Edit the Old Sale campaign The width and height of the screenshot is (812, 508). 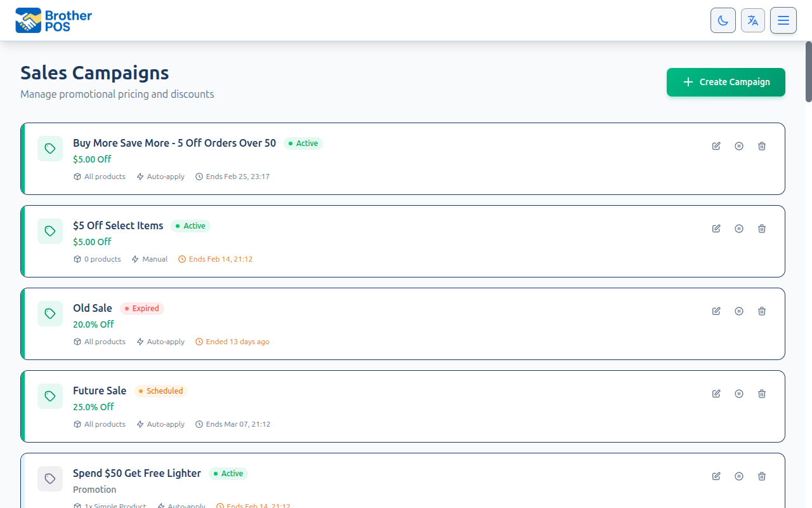click(x=716, y=311)
